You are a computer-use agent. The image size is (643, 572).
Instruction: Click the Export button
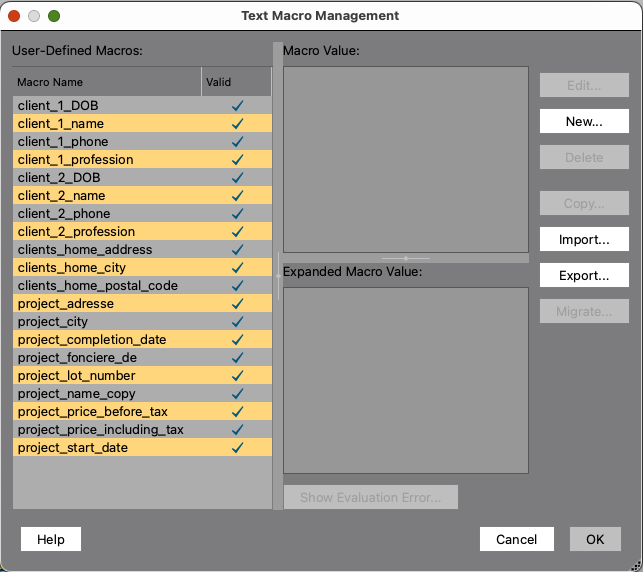(x=584, y=275)
